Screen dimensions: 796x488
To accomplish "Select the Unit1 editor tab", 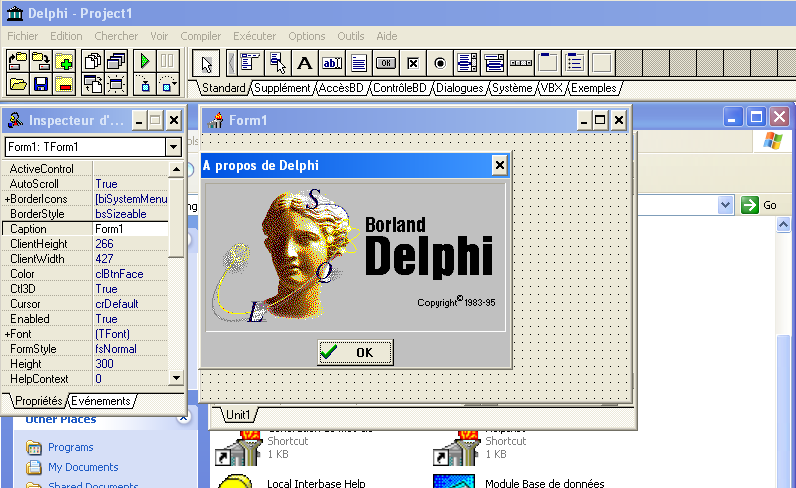I will point(238,415).
